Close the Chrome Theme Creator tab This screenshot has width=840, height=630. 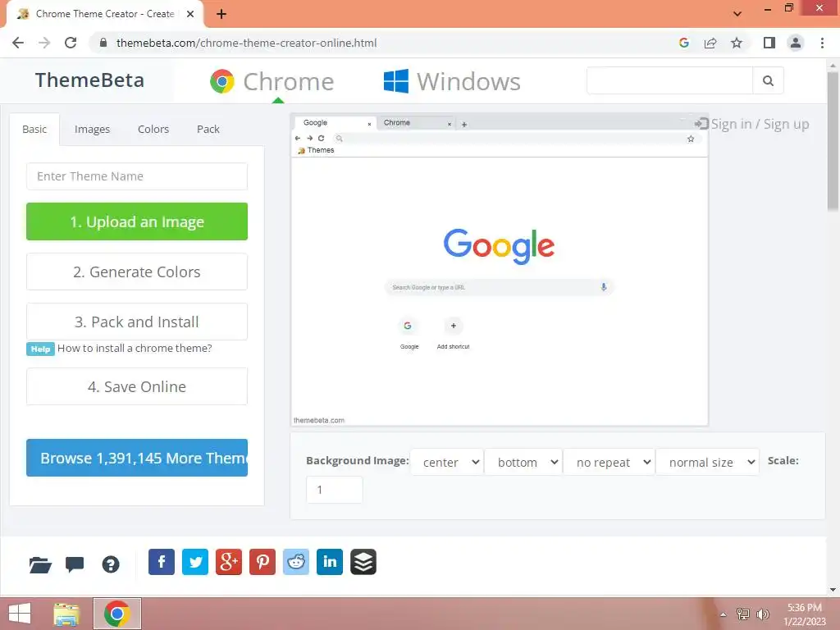point(190,14)
